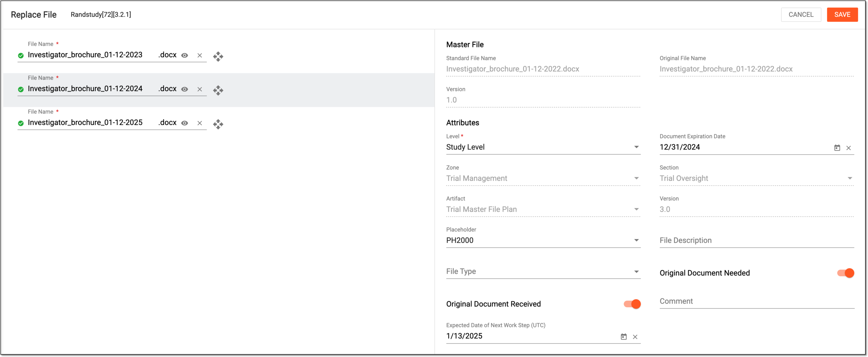Remove the Investigator_brochure_01-12-2024 file with X icon
The height and width of the screenshot is (357, 868).
[200, 89]
